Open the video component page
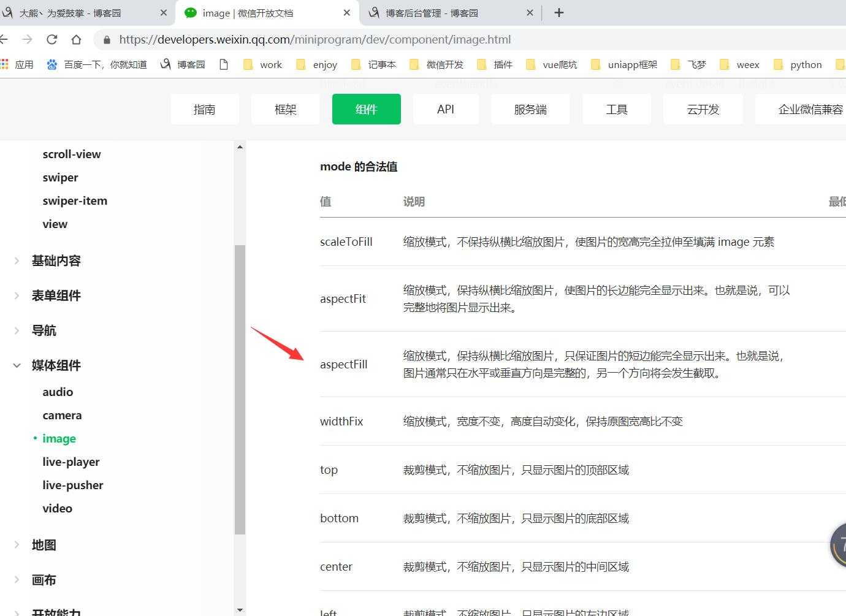The width and height of the screenshot is (846, 616). [58, 509]
